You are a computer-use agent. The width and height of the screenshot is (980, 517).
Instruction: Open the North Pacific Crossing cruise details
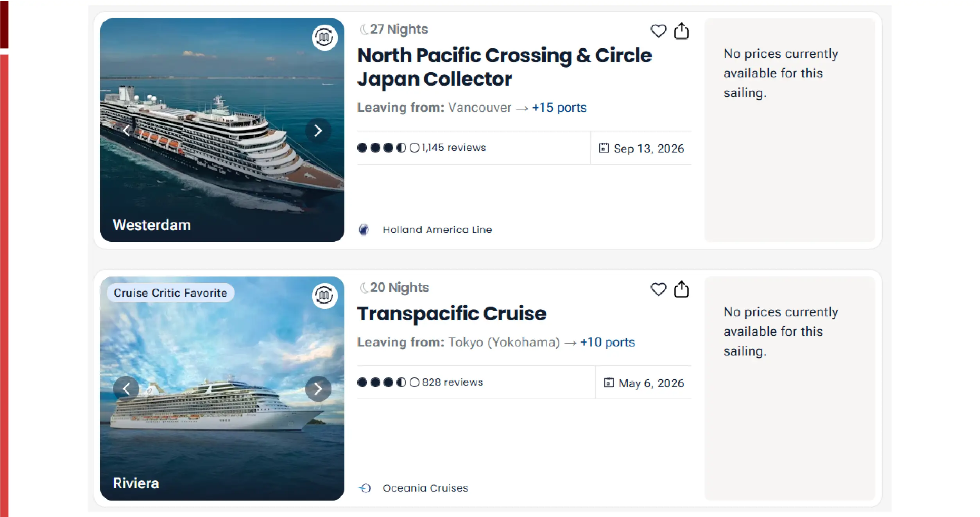[504, 66]
